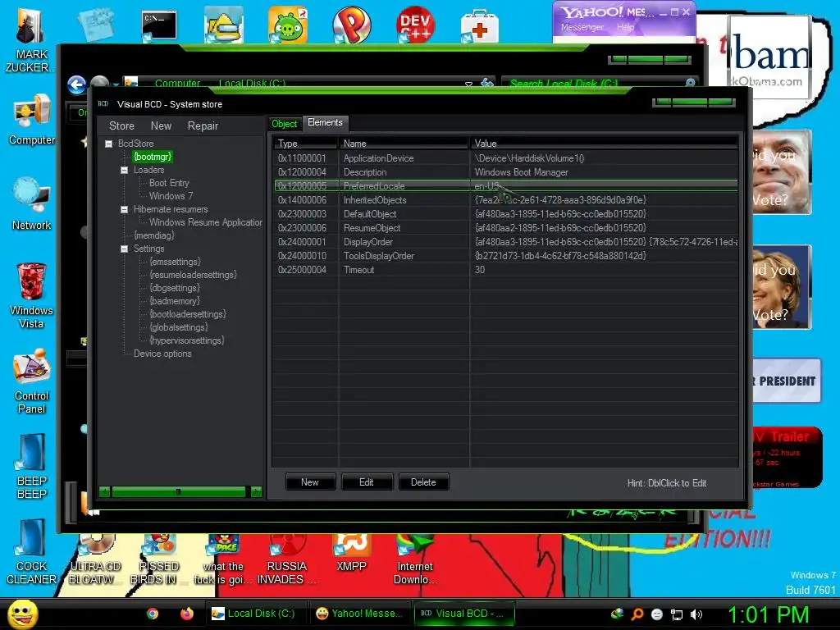The width and height of the screenshot is (840, 630).
Task: Open the disk drive desktop shortcut
Action: coord(223,25)
